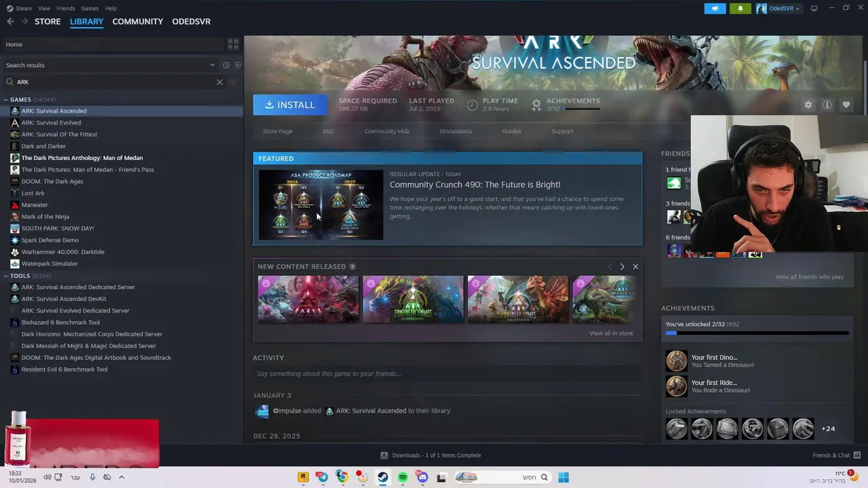Click the achievements progress bar
The height and width of the screenshot is (488, 868).
[757, 333]
